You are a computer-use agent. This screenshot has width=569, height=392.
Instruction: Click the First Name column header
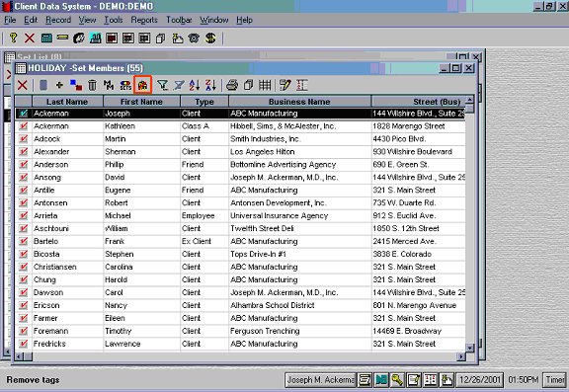point(141,102)
